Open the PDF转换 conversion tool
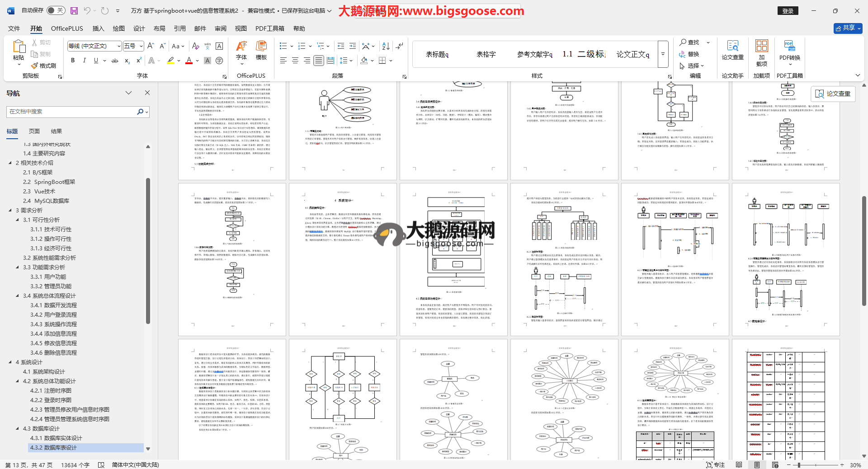Viewport: 868px width, 469px height. click(789, 51)
